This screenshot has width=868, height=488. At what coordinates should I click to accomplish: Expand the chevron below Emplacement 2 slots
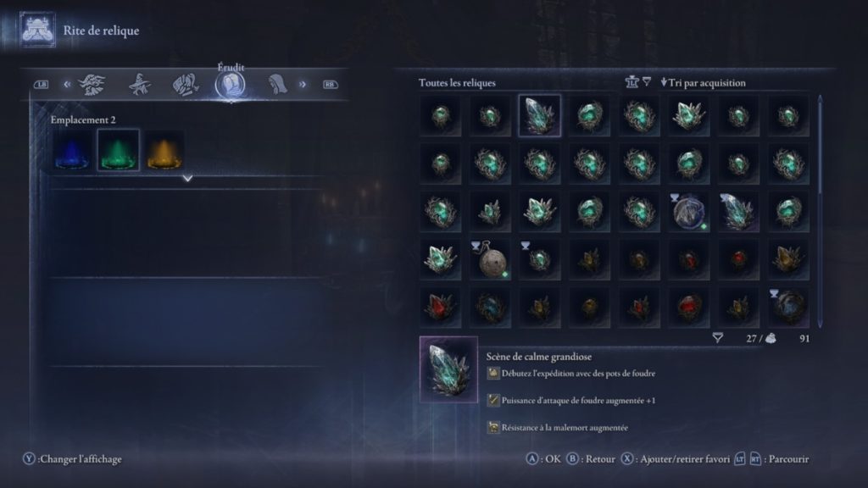point(187,178)
